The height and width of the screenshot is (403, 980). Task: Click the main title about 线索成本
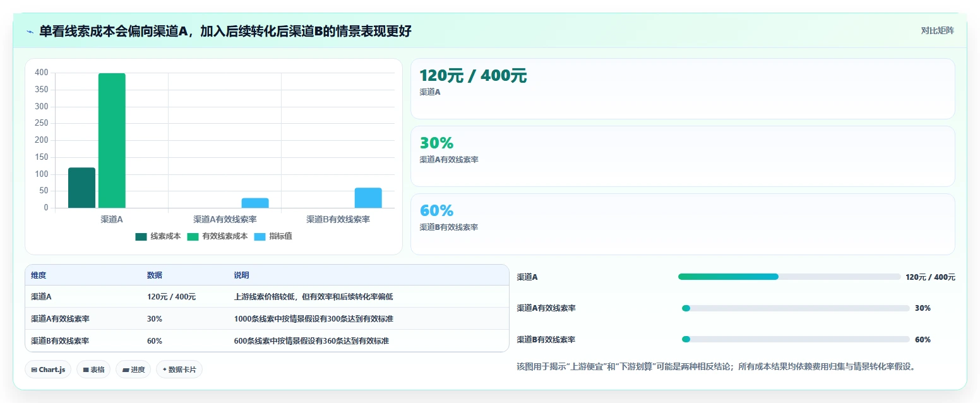coord(225,31)
